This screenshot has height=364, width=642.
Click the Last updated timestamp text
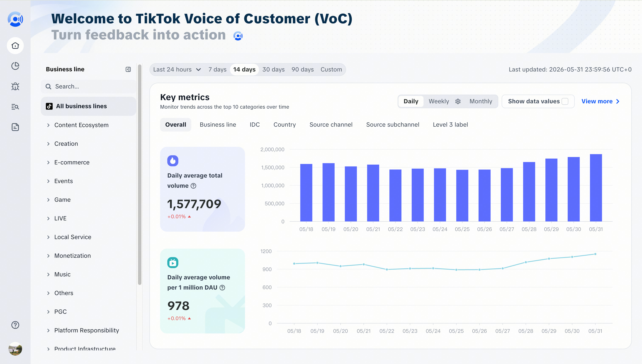[570, 70]
